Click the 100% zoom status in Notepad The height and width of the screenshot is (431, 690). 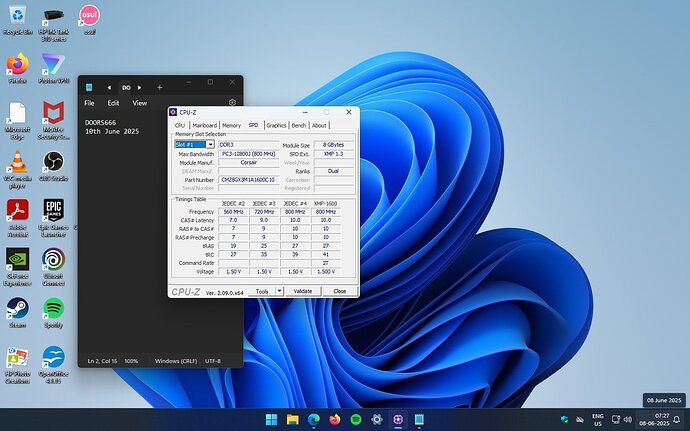click(131, 361)
